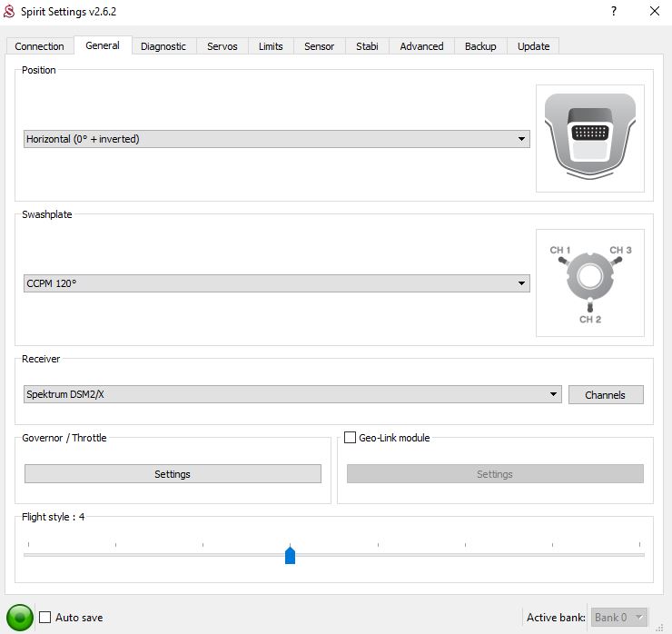Toggle the Auto save checkbox

tap(45, 618)
